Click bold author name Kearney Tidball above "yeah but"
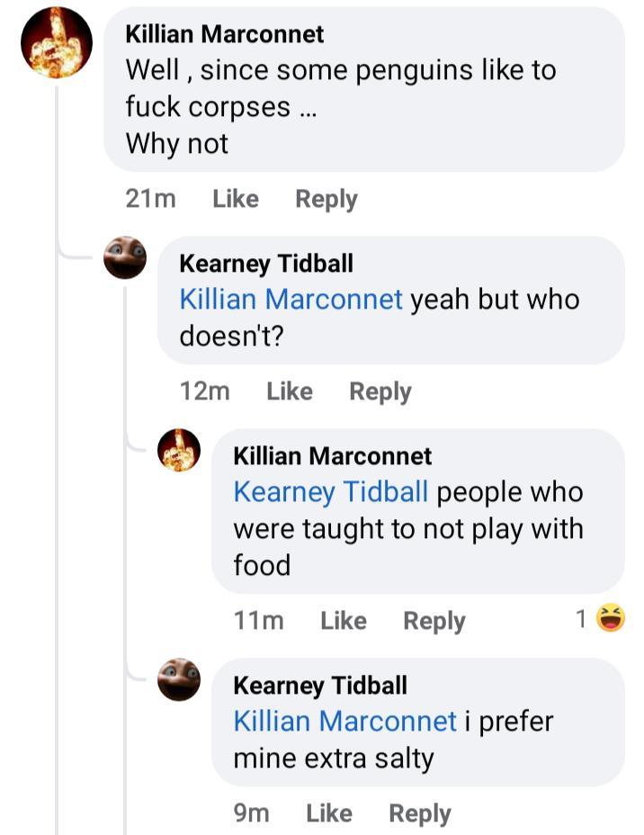 266,264
